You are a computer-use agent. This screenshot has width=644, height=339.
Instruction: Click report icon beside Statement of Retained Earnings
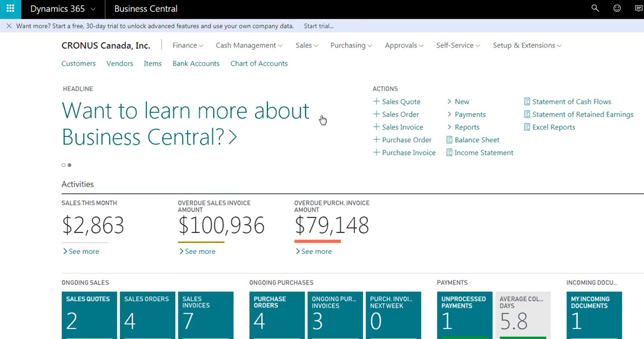coord(527,114)
